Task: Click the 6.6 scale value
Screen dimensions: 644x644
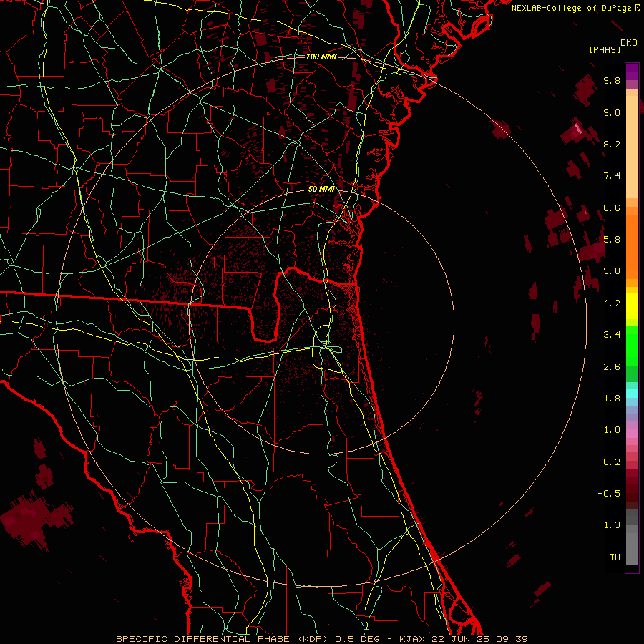Action: click(612, 208)
